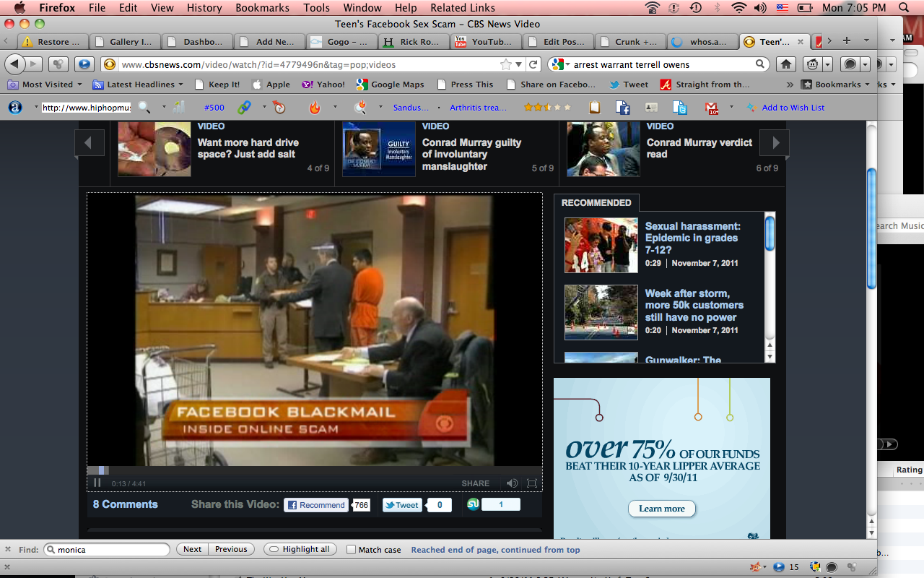Pause the video with the pause icon
This screenshot has height=578, width=924.
[97, 483]
